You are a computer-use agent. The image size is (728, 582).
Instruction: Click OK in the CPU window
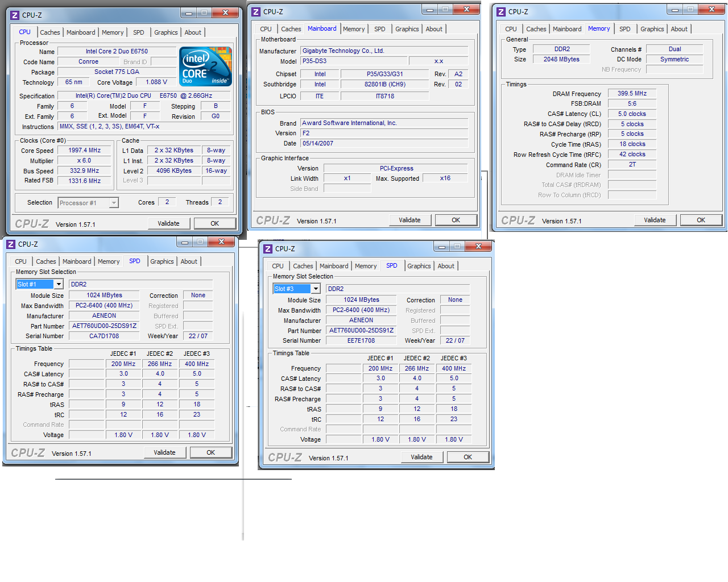tap(215, 223)
